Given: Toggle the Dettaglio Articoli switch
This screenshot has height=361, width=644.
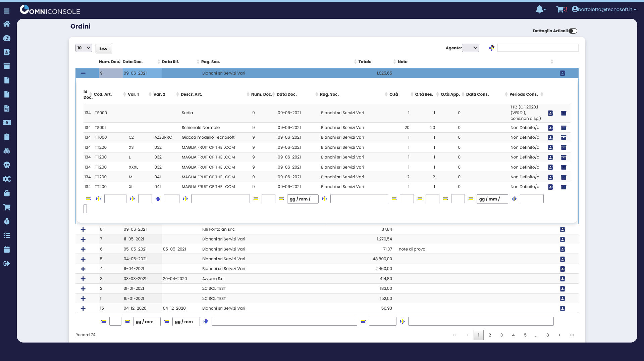Looking at the screenshot, I should click(573, 31).
